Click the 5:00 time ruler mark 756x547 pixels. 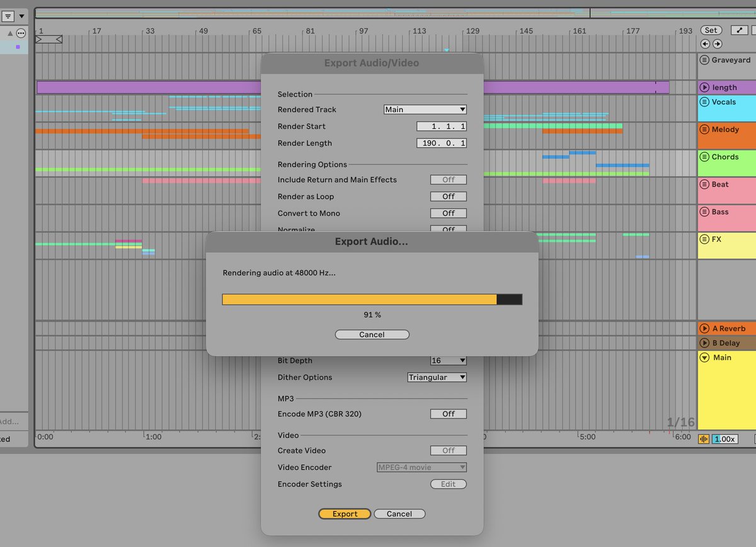[587, 437]
